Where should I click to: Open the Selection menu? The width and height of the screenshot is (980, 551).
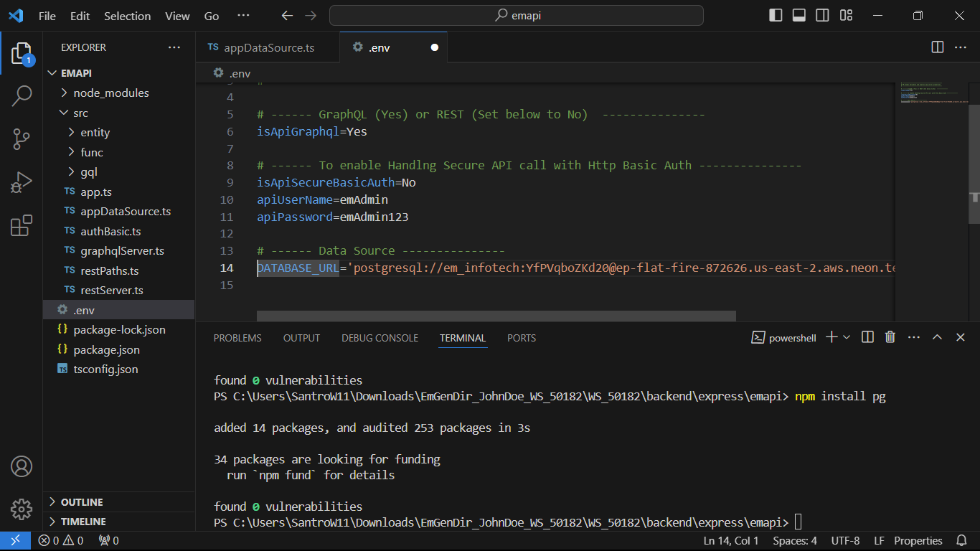point(127,16)
